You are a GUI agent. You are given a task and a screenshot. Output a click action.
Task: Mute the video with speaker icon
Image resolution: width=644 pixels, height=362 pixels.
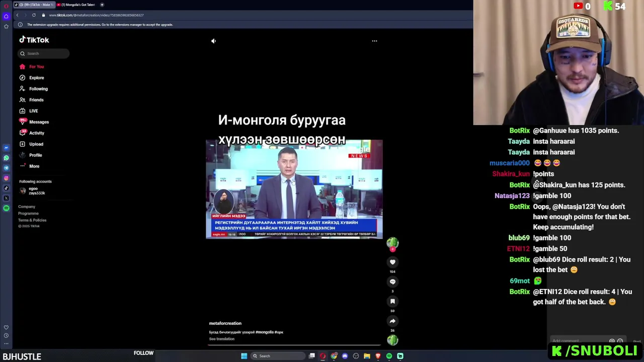(213, 41)
